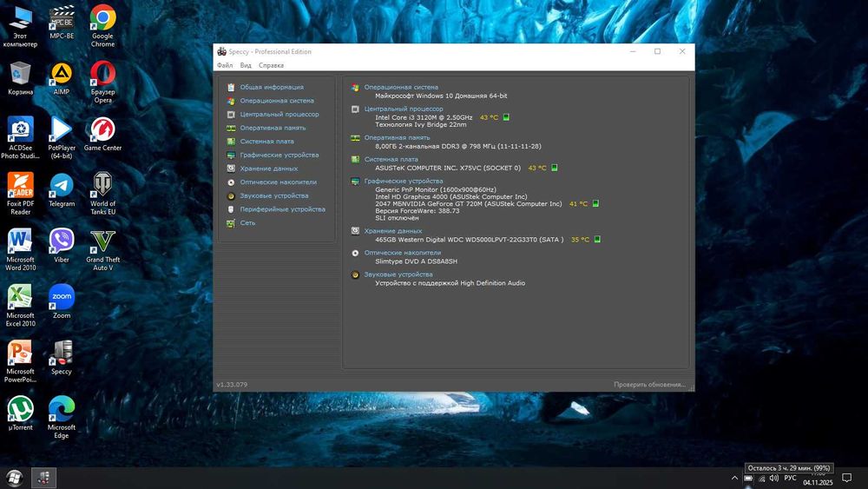Click Оперативная память heading in summary
868x489 pixels.
coord(397,137)
